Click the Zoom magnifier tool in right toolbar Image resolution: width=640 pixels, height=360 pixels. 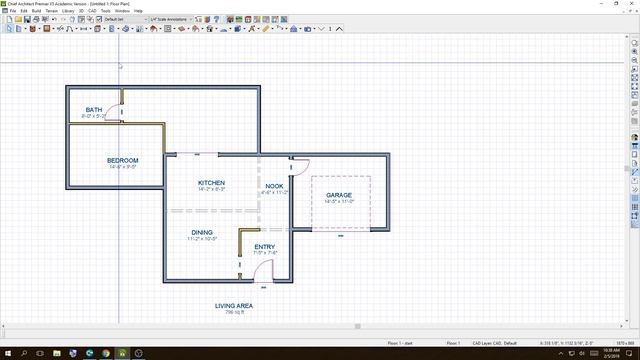click(634, 43)
